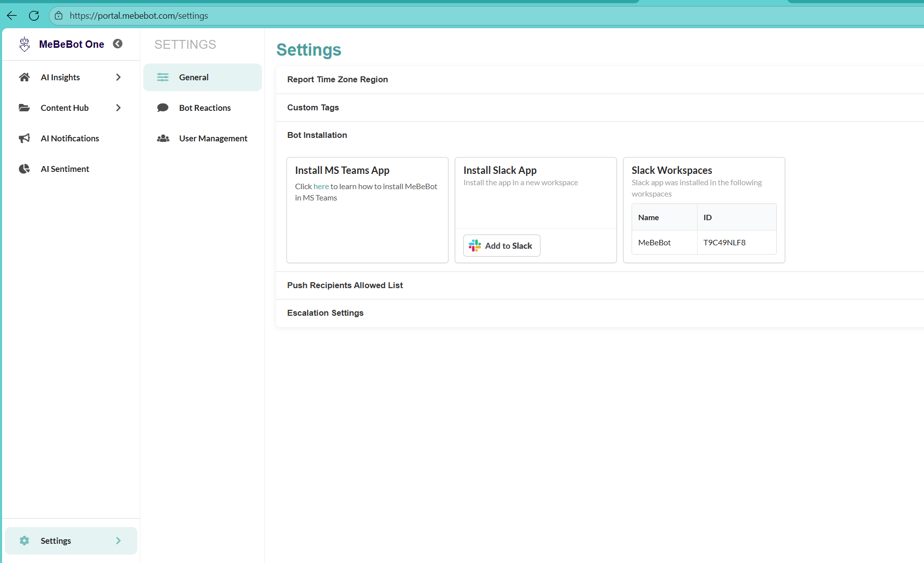Open AI Sentiment menu item
This screenshot has height=563, width=924.
71,169
